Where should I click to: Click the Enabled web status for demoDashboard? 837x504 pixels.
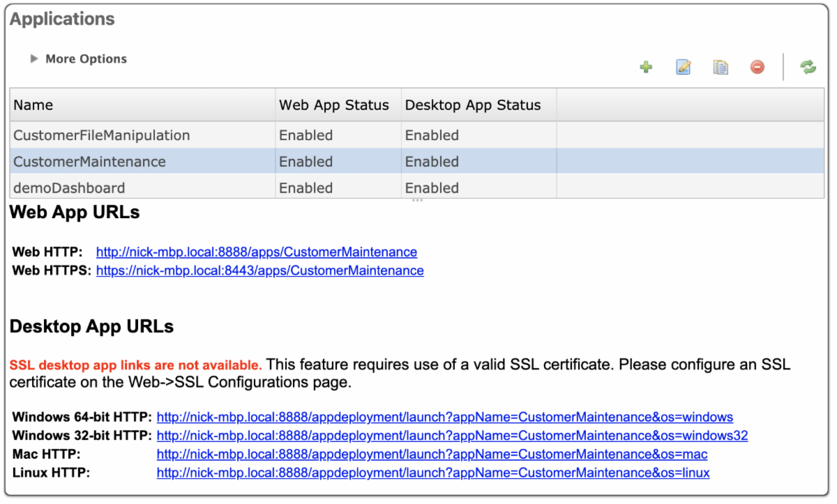point(306,188)
